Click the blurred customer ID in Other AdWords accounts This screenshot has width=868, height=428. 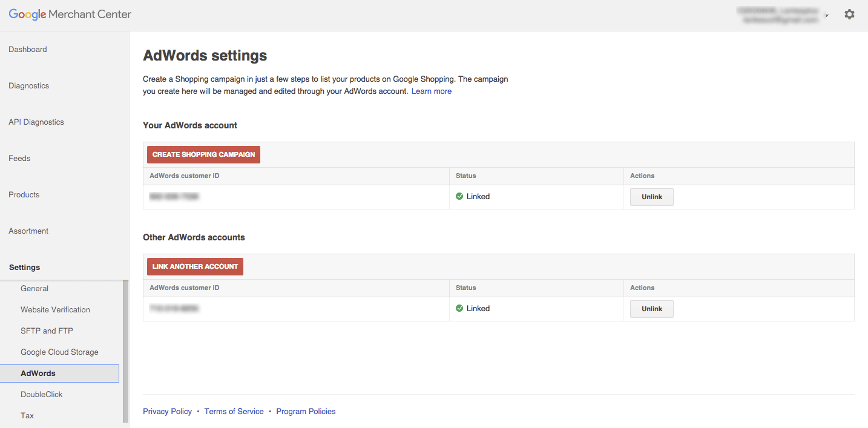(174, 309)
